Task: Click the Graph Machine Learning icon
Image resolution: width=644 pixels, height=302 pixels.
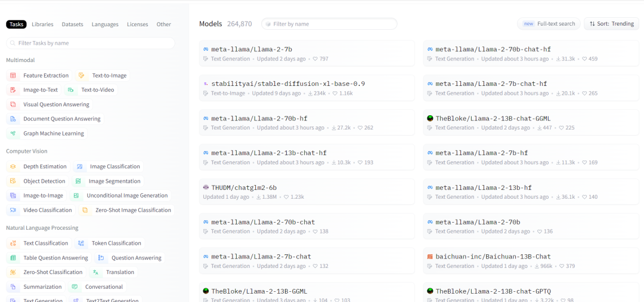Action: pyautogui.click(x=13, y=134)
